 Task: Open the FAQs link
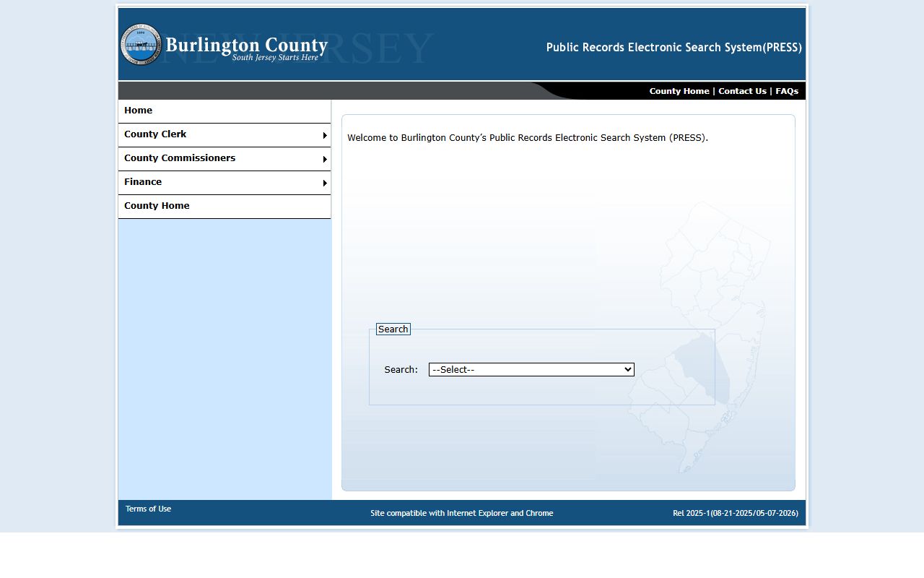coord(787,91)
